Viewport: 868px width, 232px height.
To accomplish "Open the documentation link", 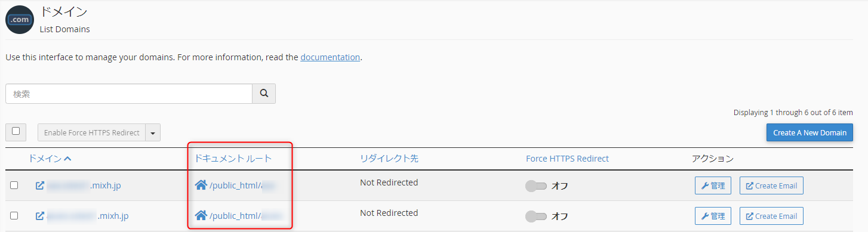I will point(330,57).
